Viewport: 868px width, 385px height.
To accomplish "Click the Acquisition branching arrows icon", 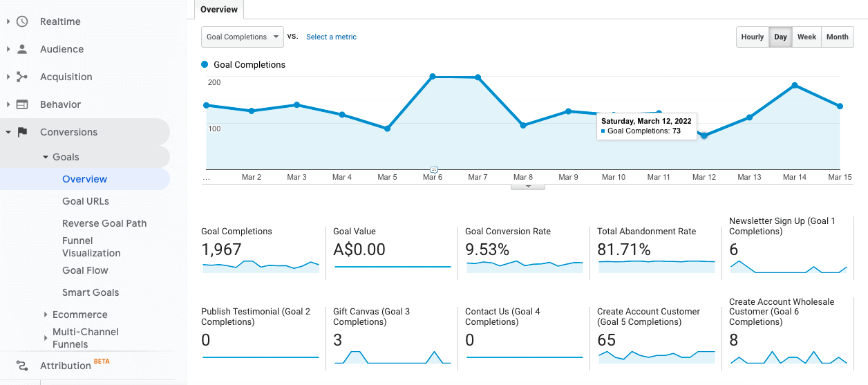I will (x=22, y=77).
